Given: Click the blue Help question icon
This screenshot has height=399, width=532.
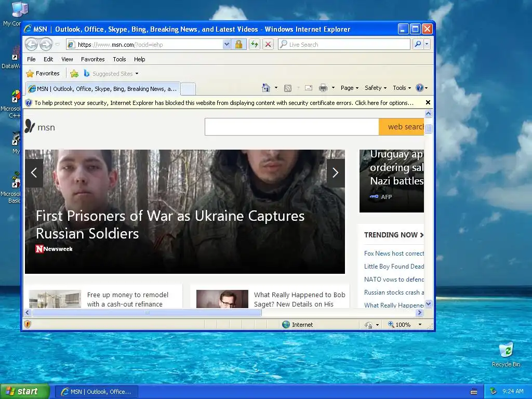Looking at the screenshot, I should coord(420,88).
